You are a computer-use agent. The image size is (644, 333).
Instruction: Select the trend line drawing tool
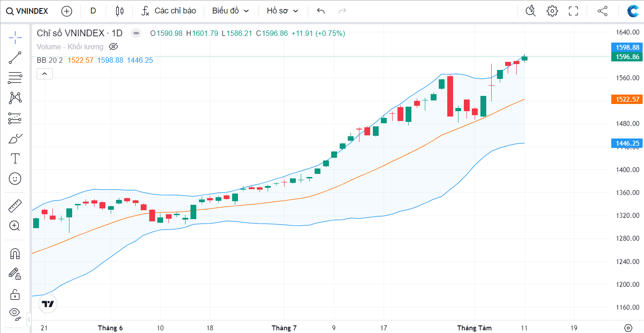[15, 58]
